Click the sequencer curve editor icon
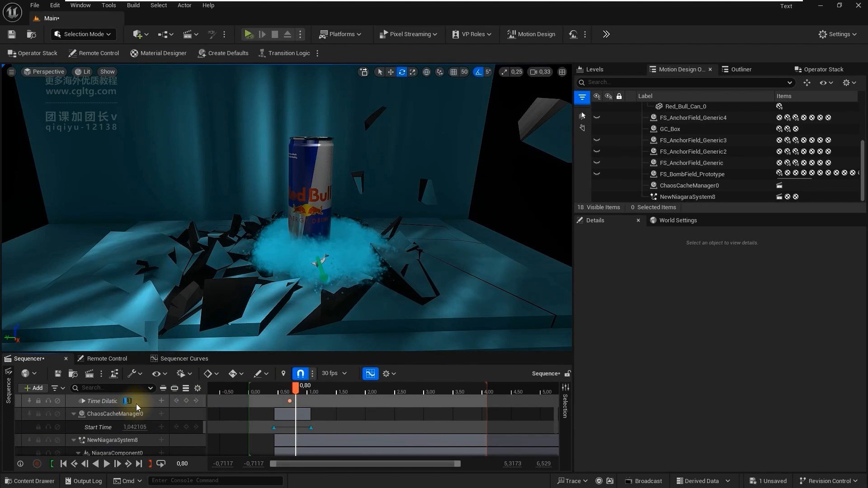This screenshot has width=868, height=488. (x=370, y=374)
